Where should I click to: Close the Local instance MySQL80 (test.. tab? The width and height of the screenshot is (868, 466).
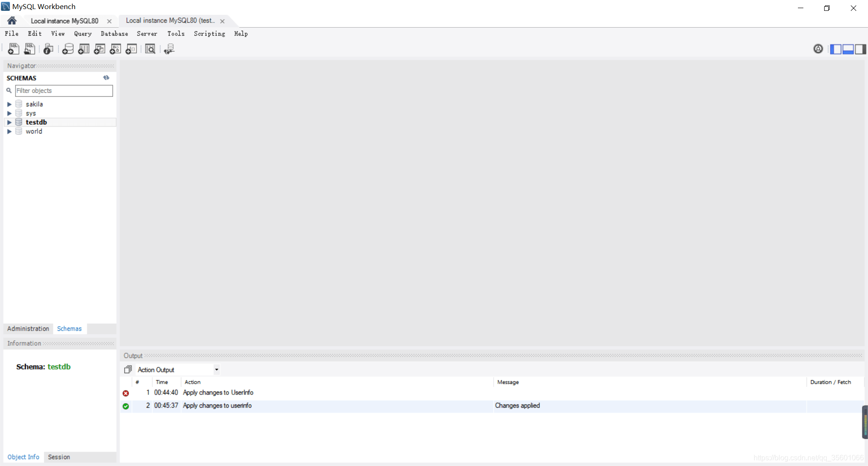point(222,21)
